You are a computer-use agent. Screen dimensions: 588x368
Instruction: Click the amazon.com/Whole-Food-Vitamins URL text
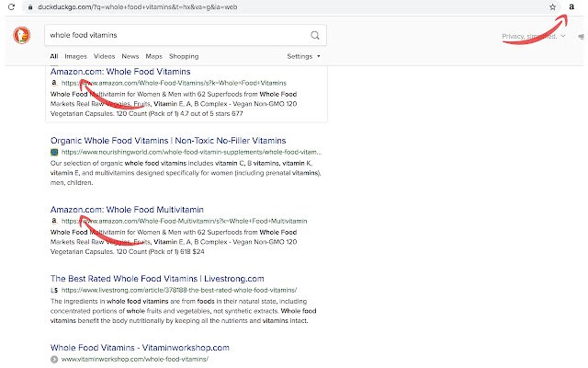174,83
